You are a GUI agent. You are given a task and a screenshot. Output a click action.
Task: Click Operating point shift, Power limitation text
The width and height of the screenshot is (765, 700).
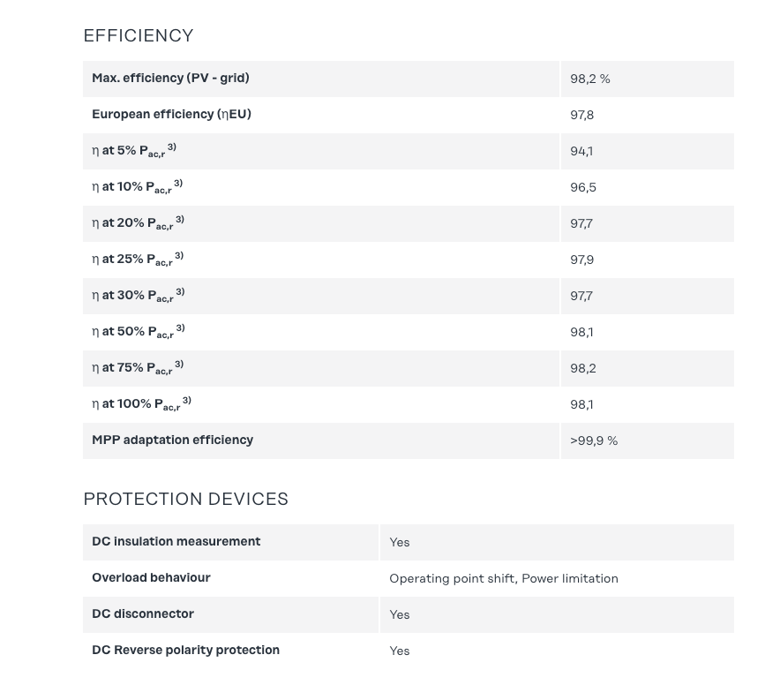tap(504, 579)
